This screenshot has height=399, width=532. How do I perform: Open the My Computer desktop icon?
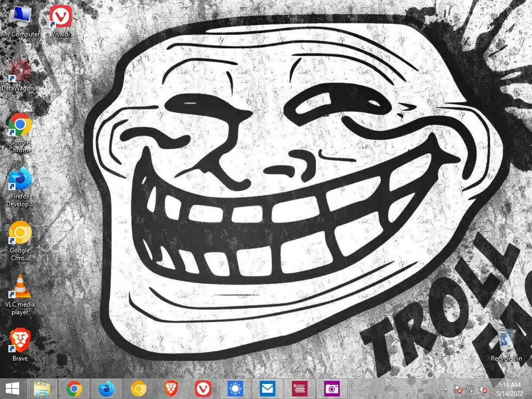(20, 21)
